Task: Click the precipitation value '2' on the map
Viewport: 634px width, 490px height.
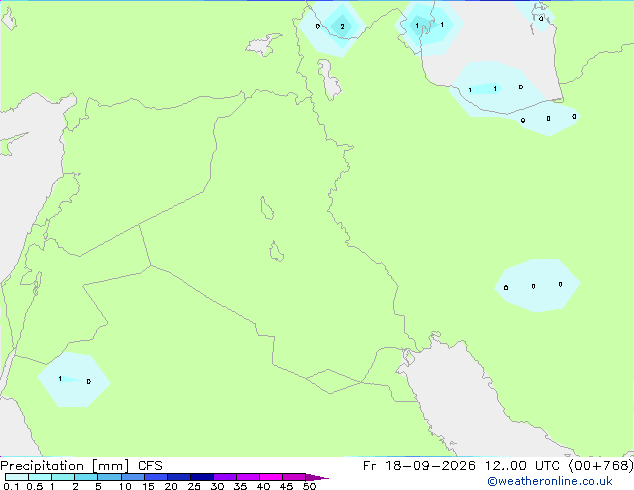Action: click(342, 27)
